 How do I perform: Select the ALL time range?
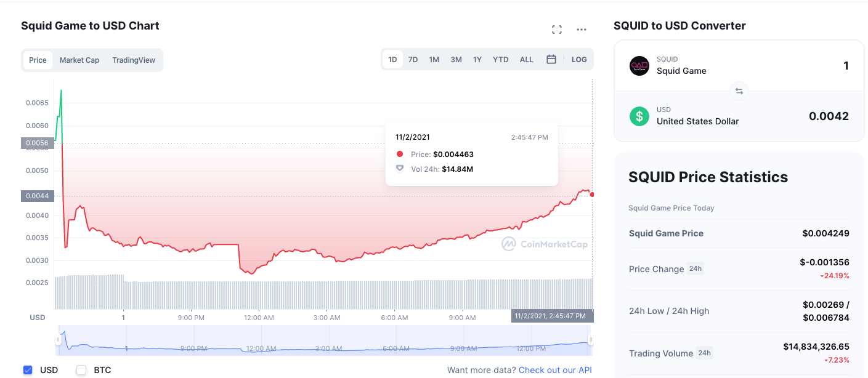pos(527,60)
